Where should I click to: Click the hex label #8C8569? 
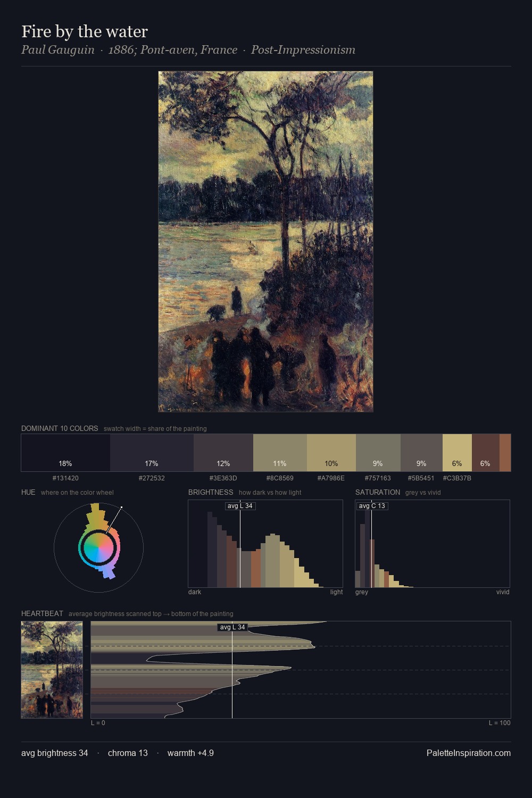point(280,478)
